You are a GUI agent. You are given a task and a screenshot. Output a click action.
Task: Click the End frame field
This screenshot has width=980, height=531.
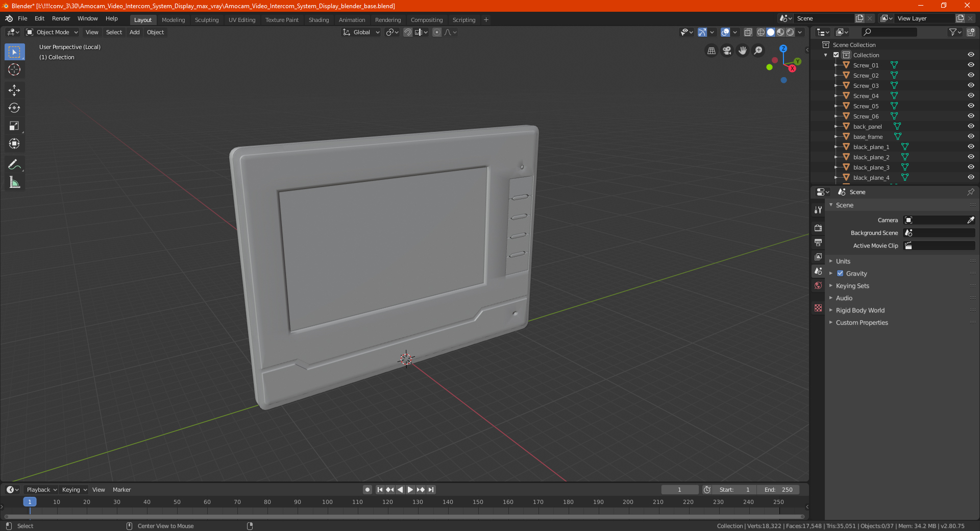point(778,490)
